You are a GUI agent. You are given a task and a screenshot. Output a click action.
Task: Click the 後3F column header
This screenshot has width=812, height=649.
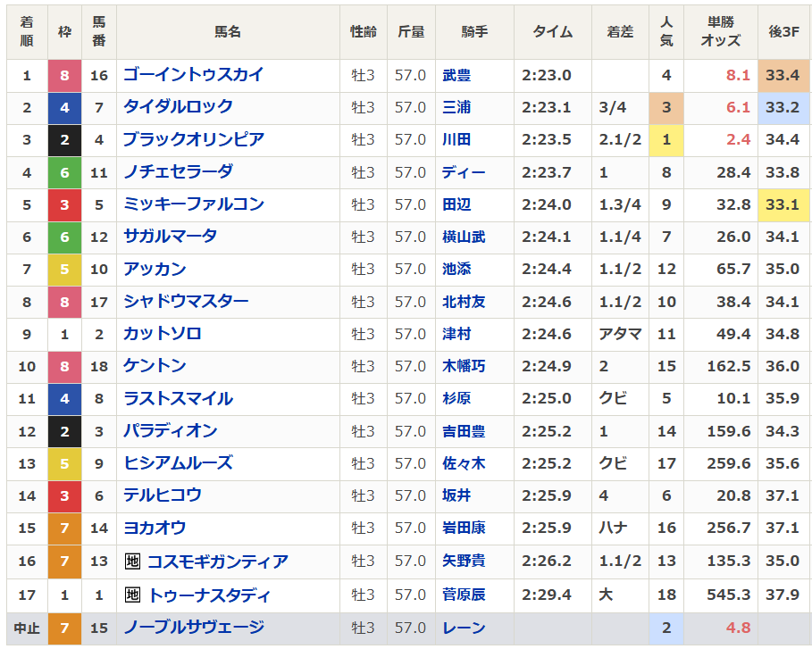click(784, 31)
